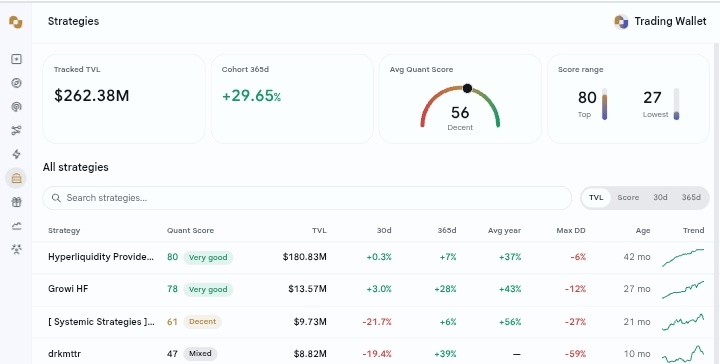Click the Top score 80 bar
Image resolution: width=720 pixels, height=364 pixels.
point(604,104)
